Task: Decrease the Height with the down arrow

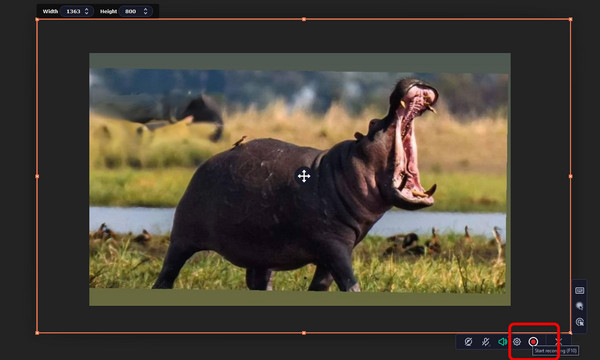Action: click(145, 13)
